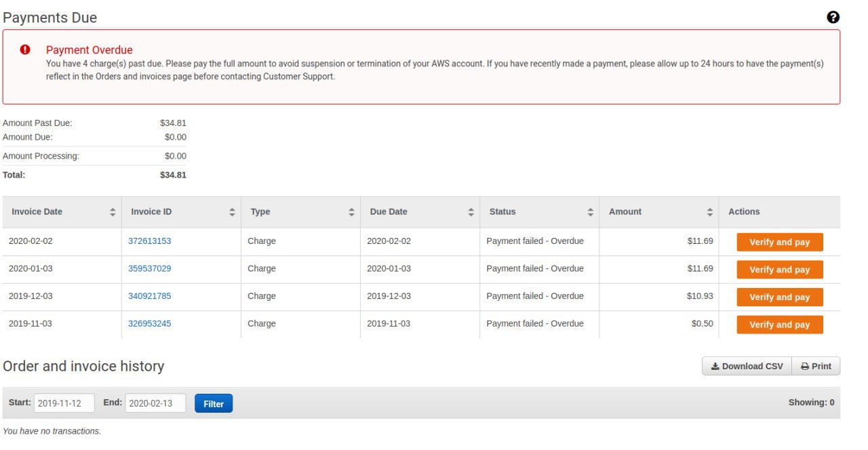
Task: Open invoice 359537029
Action: [x=149, y=268]
